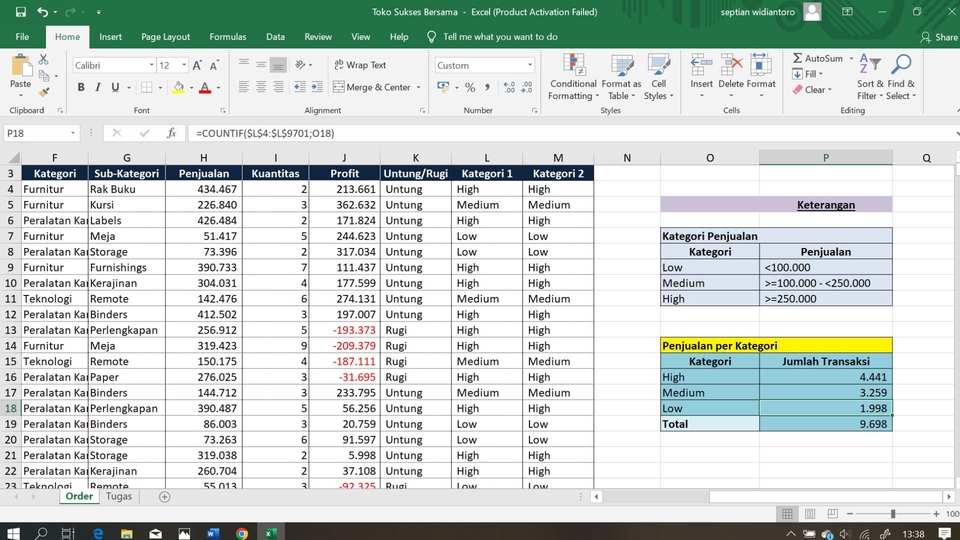Open the Custom number format dropdown
Viewport: 960px width, 540px height.
530,65
